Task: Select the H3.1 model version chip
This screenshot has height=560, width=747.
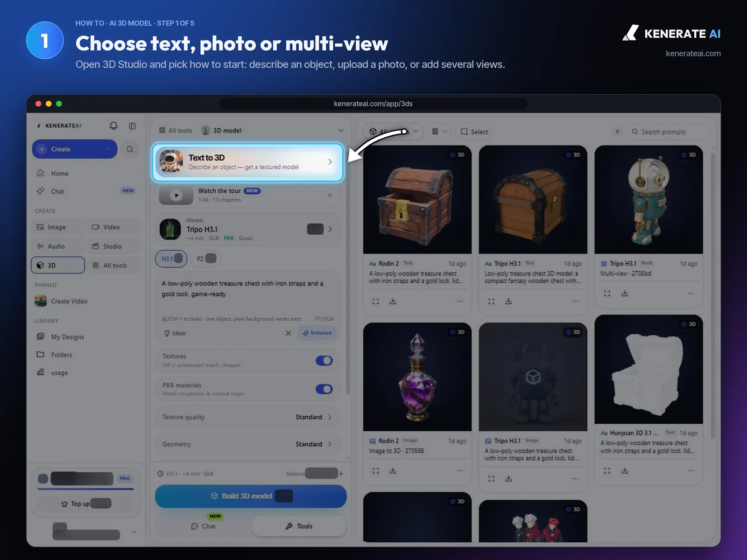Action: (171, 259)
